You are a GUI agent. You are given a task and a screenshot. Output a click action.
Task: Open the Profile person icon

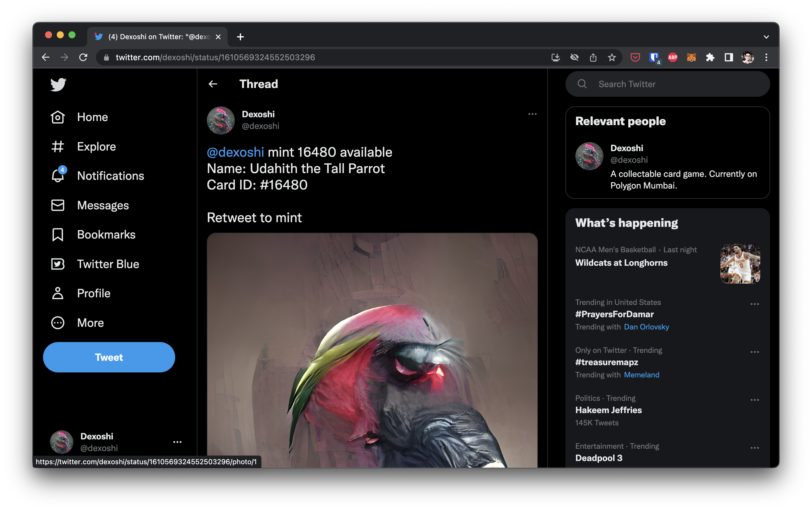point(58,293)
